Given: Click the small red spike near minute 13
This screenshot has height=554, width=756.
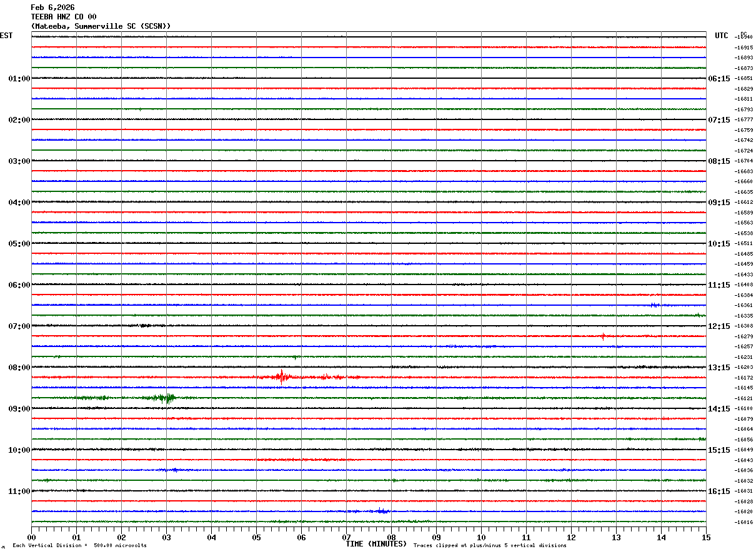Looking at the screenshot, I should [x=603, y=336].
